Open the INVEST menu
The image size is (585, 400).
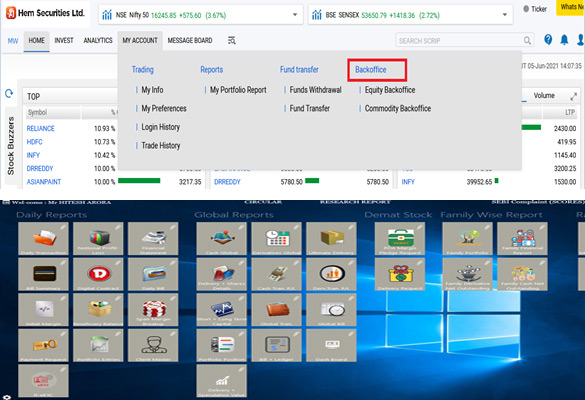[x=64, y=40]
